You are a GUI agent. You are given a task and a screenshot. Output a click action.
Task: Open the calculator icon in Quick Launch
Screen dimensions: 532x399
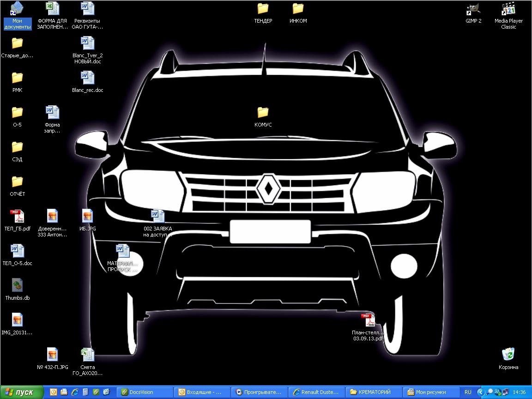click(x=85, y=392)
